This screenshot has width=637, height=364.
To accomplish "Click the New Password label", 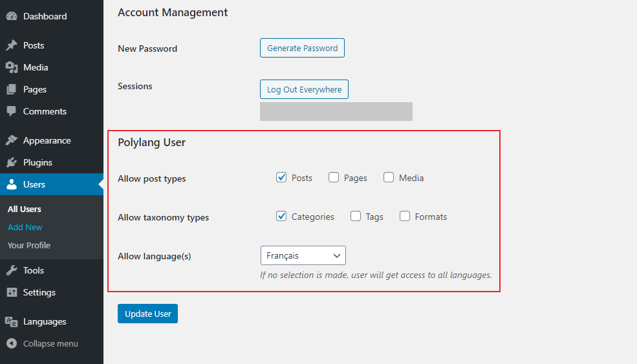I will pos(147,48).
